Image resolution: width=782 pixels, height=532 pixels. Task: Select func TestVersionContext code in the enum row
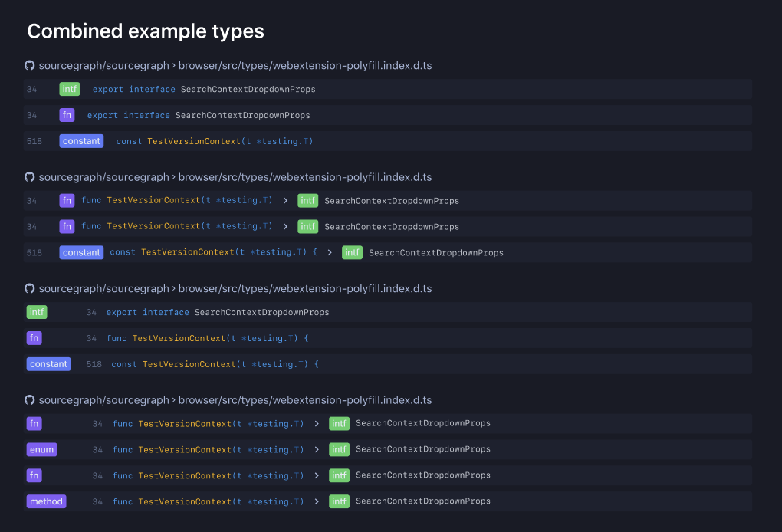[x=208, y=450]
